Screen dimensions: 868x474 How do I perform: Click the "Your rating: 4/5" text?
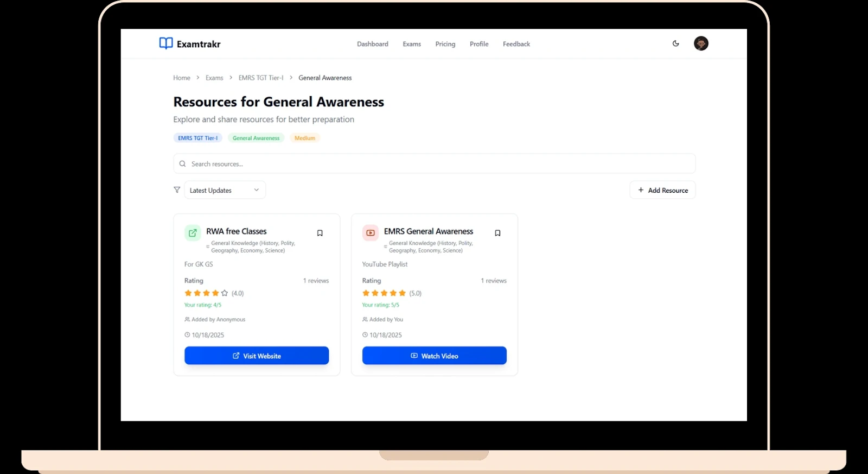(203, 305)
